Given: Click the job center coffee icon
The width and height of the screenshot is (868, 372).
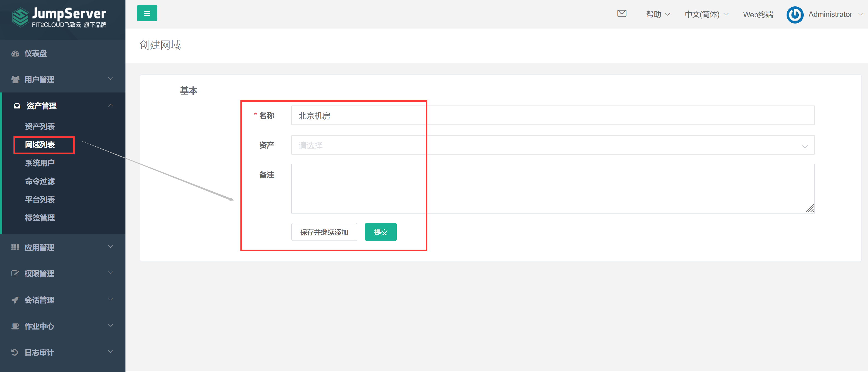Looking at the screenshot, I should 15,326.
